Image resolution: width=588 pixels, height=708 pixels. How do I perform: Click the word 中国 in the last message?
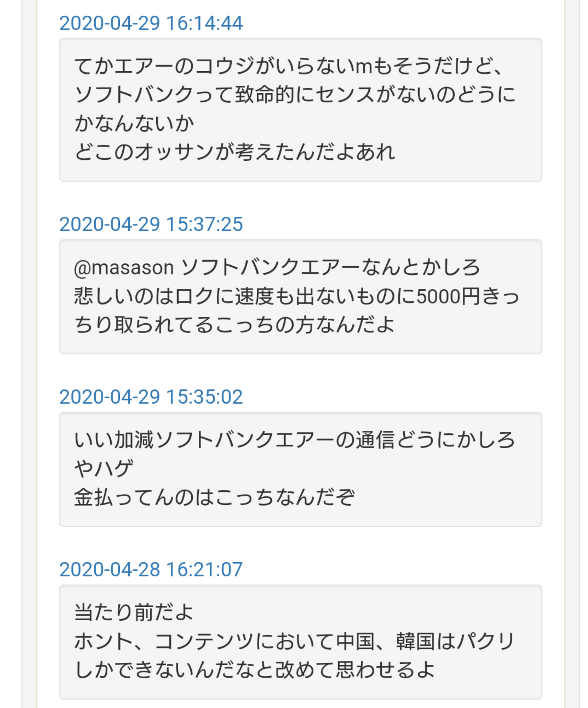point(355,641)
